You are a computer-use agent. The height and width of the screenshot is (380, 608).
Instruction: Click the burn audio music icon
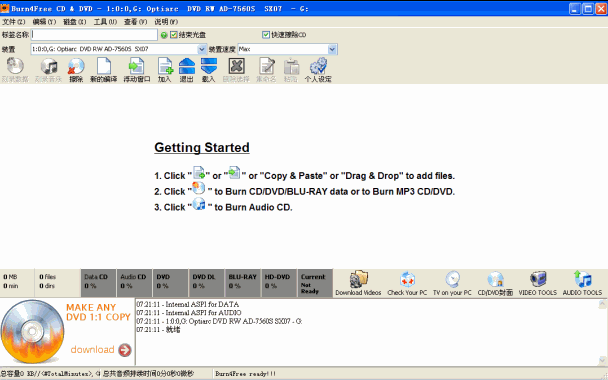coord(49,66)
